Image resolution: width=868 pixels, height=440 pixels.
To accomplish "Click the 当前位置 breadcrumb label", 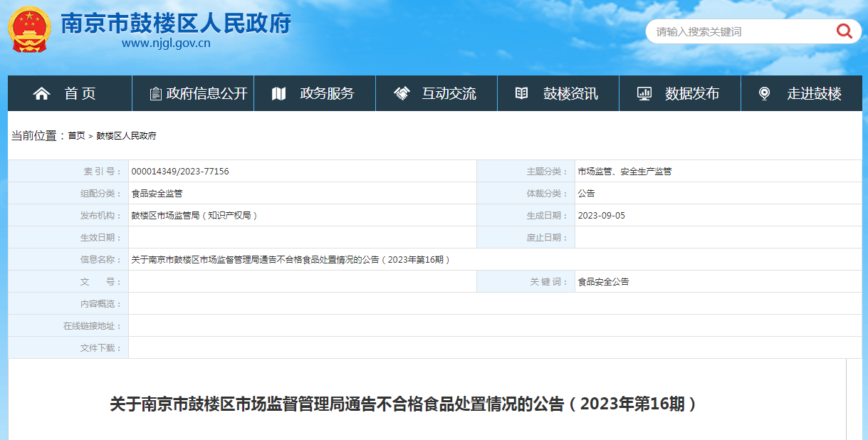I will click(38, 135).
